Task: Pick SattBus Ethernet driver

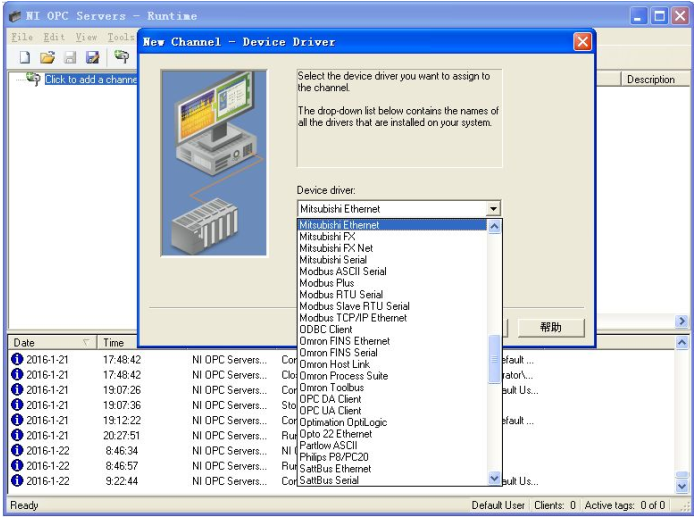Action: click(392, 468)
